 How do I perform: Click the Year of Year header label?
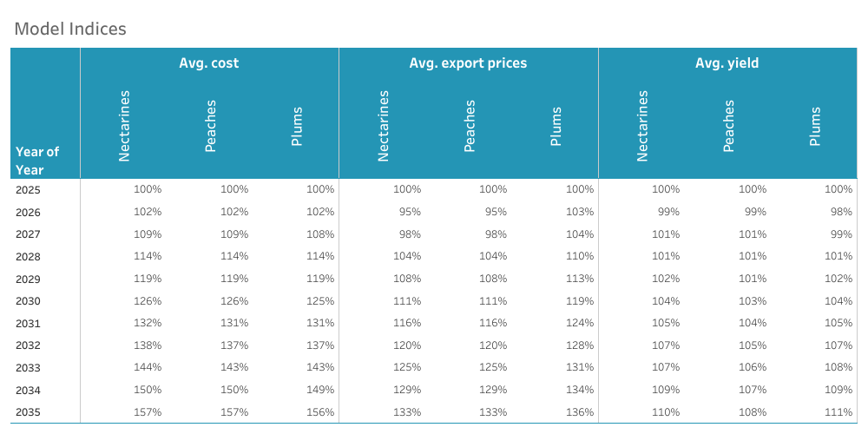pyautogui.click(x=37, y=161)
